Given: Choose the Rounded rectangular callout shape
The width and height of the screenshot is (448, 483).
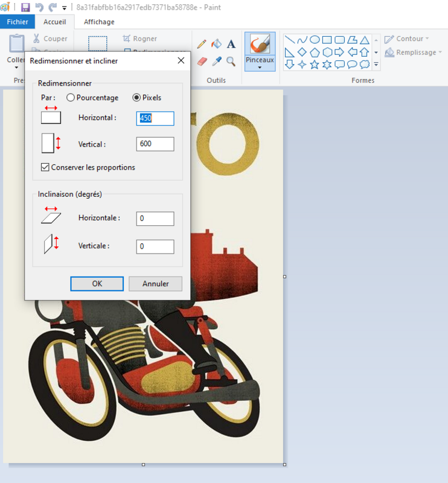Looking at the screenshot, I should 339,65.
